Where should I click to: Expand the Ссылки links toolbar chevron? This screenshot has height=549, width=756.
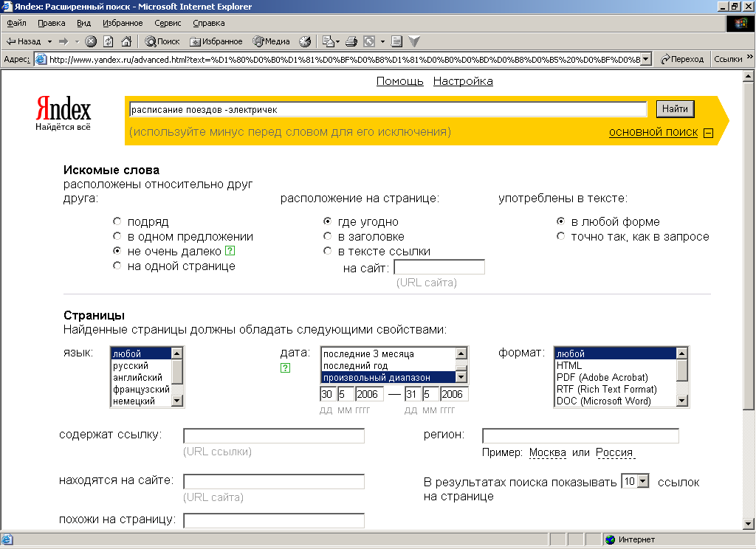coord(750,57)
